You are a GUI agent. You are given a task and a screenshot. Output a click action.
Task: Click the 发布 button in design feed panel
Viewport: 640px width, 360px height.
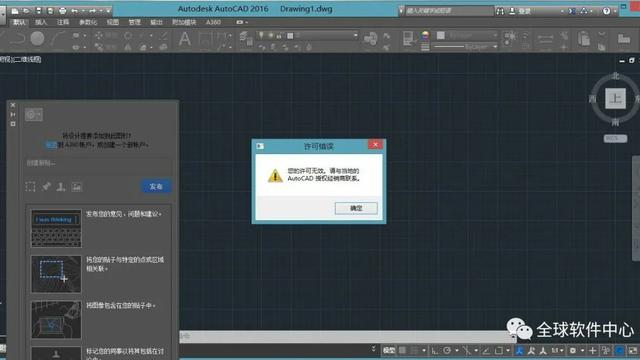(x=156, y=187)
